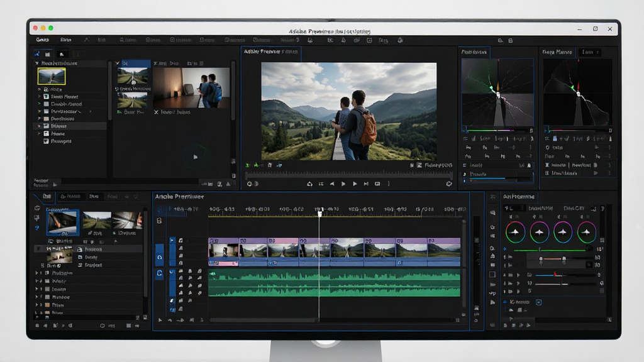
Task: Select the folder icon at top of project panel
Action: [x=48, y=54]
